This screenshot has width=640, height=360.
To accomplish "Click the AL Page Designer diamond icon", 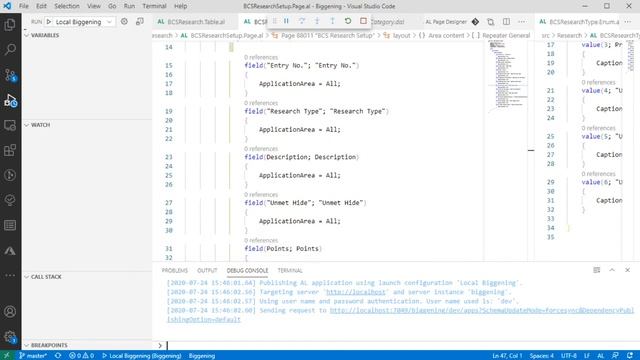I will (475, 22).
